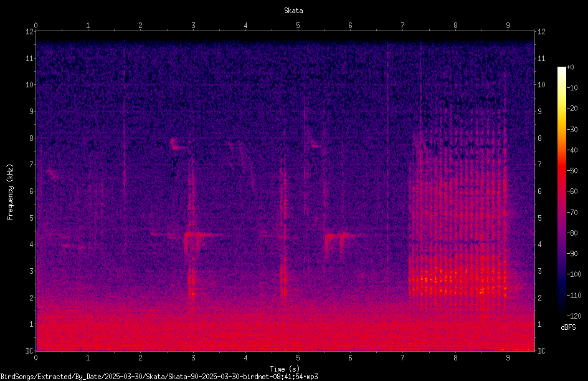Screen dimensions: 588x381
Task: Click the "-100" value on the color scale
Action: [x=574, y=274]
